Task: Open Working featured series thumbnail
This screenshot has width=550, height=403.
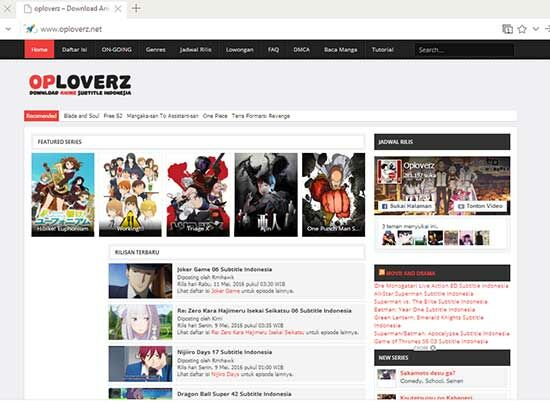Action: pyautogui.click(x=130, y=195)
